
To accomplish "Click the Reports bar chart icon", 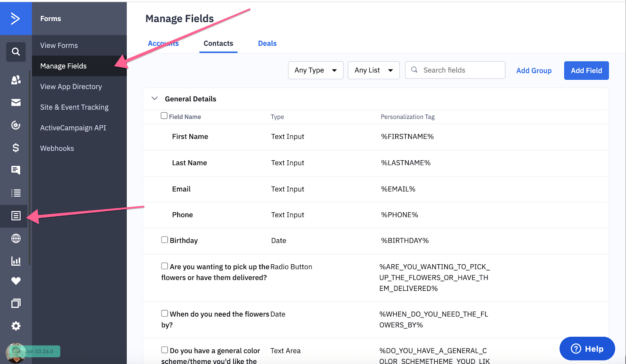I will click(x=16, y=261).
